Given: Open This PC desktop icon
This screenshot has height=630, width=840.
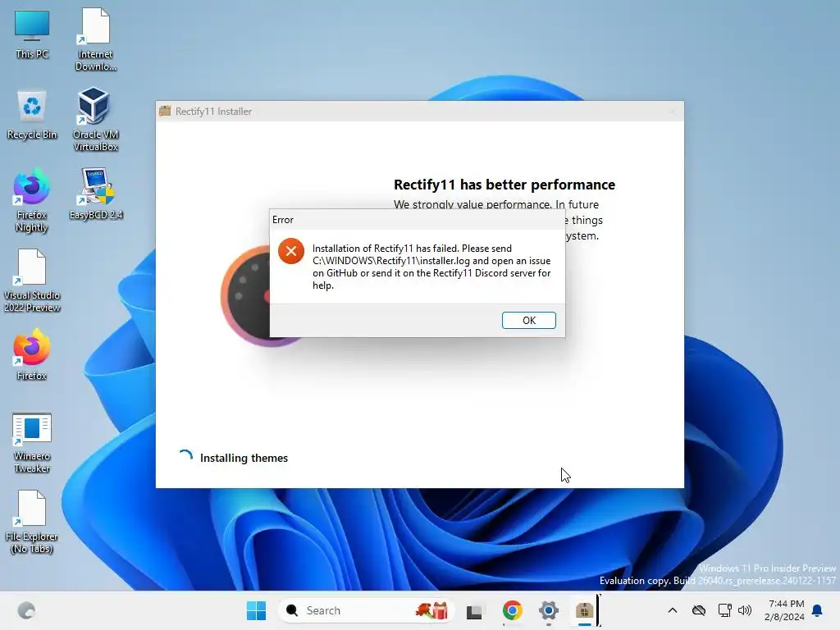Looking at the screenshot, I should coord(32,34).
